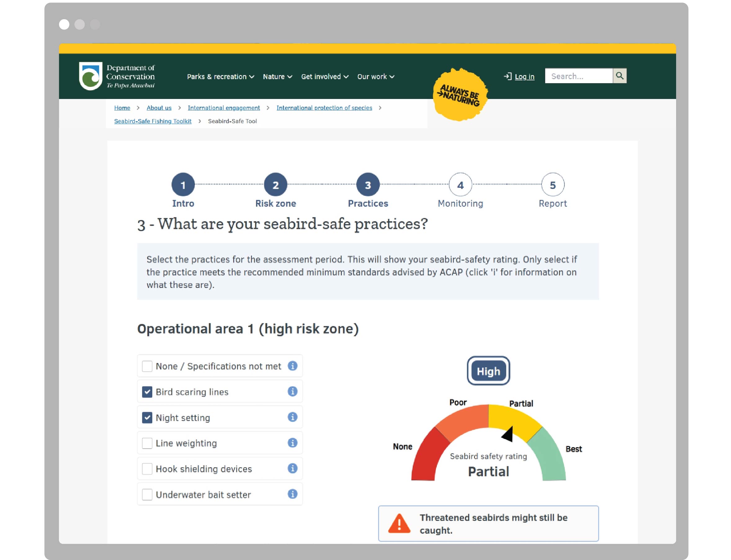Expand the Our work dropdown
This screenshot has height=560, width=731.
coord(376,77)
